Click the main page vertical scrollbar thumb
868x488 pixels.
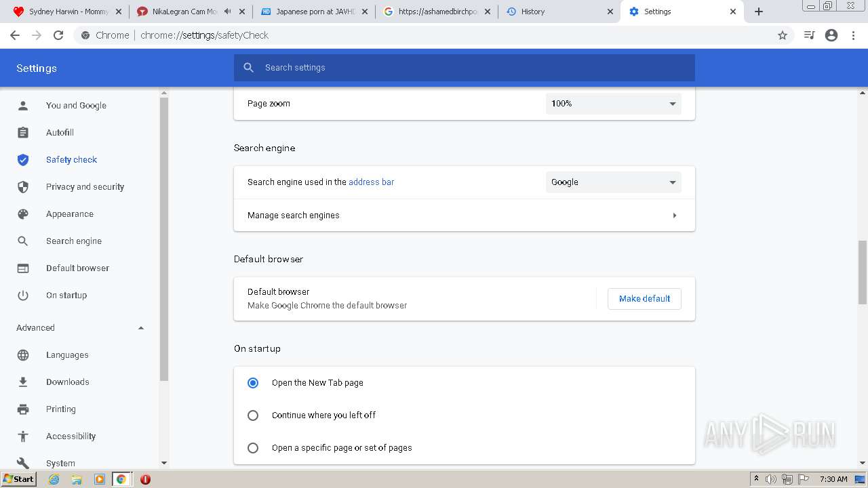coord(863,272)
